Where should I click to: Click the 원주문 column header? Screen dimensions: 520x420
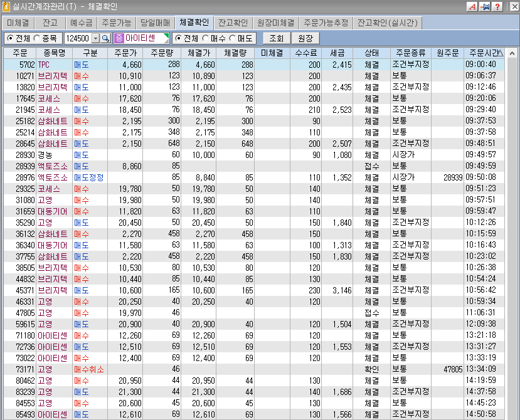(x=447, y=53)
